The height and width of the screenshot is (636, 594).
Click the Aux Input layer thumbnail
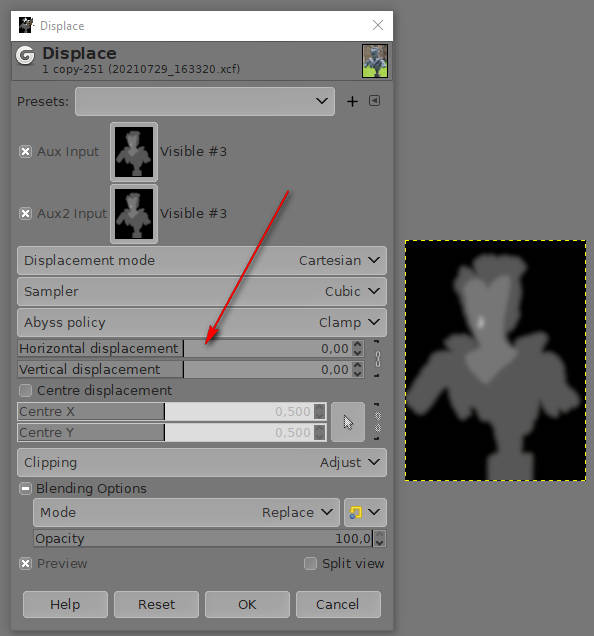tap(134, 152)
